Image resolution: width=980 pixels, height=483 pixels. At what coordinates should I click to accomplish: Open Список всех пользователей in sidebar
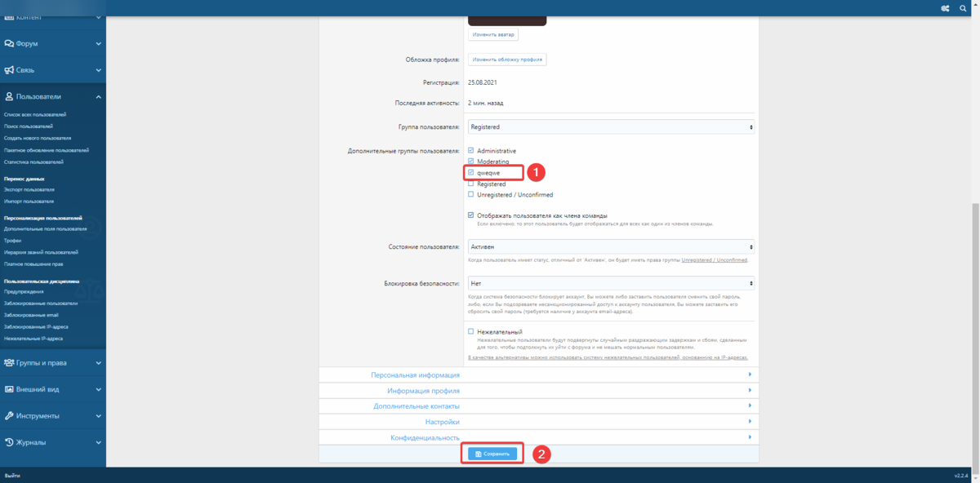35,115
